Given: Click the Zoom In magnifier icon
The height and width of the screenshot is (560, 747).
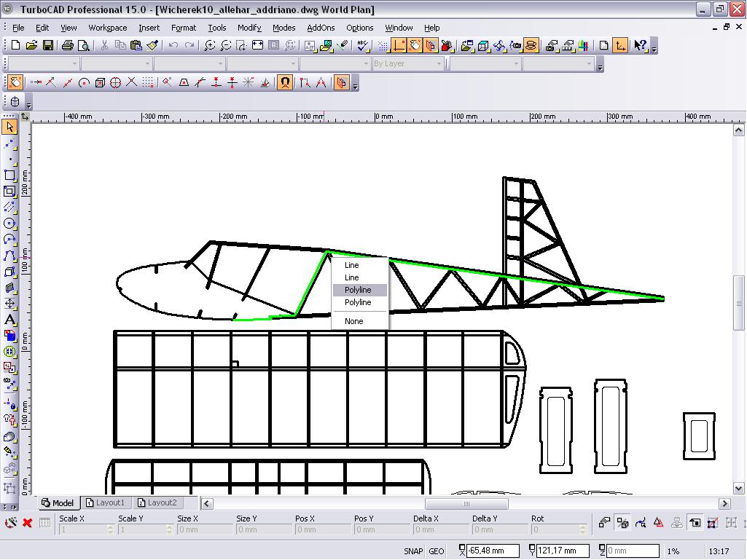Looking at the screenshot, I should (210, 45).
